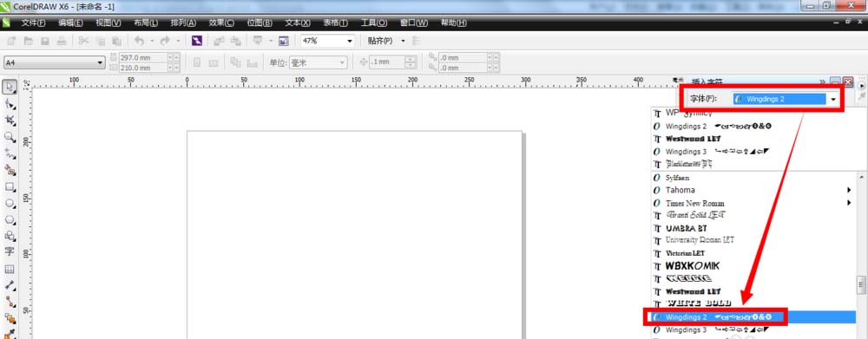Select the Table tool
Screen dimensions: 868x339
pos(10,270)
